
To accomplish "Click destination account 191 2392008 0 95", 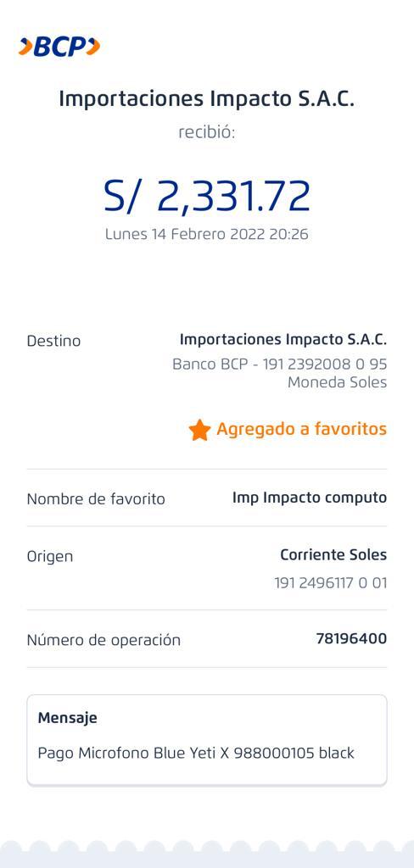I will click(x=325, y=364).
